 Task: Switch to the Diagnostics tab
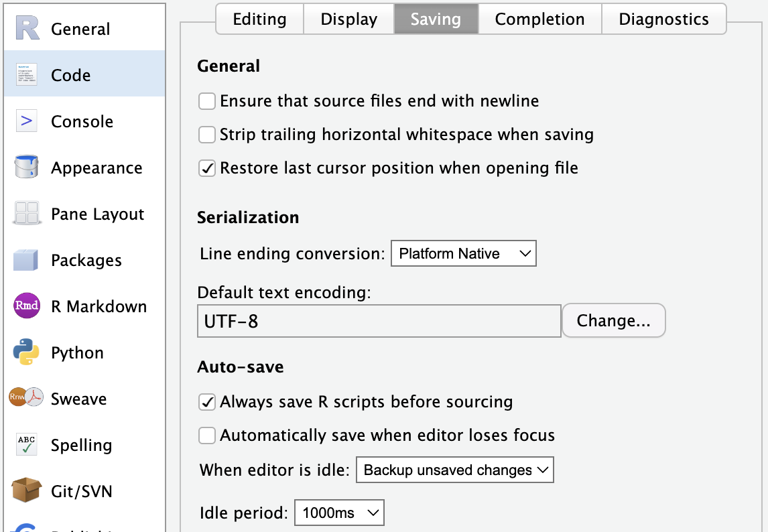coord(663,19)
